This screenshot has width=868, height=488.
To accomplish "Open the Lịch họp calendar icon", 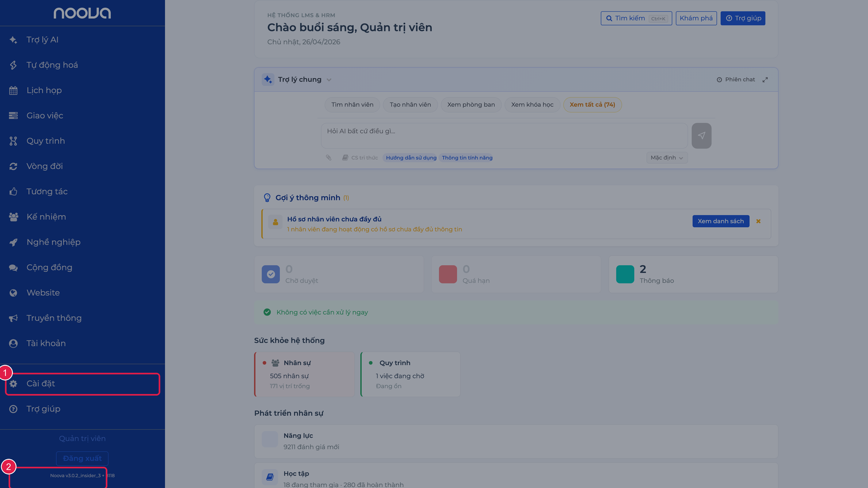I will click(x=14, y=91).
